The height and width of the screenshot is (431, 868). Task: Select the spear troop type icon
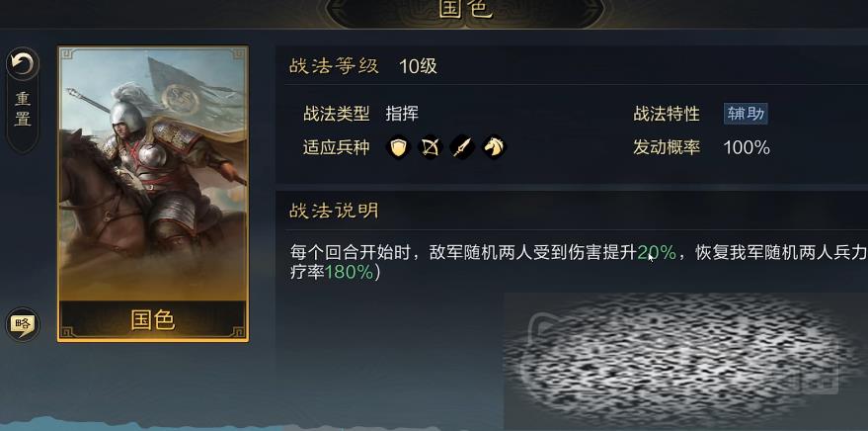(462, 147)
